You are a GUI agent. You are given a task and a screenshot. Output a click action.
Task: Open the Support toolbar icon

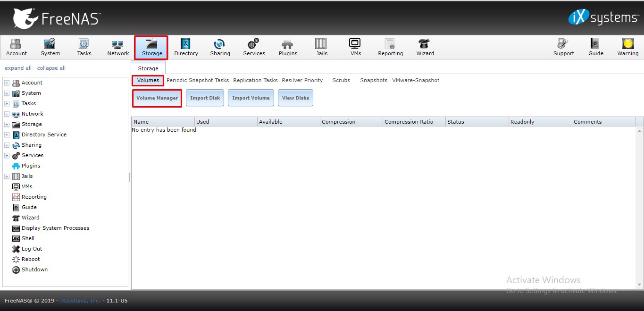(x=563, y=48)
